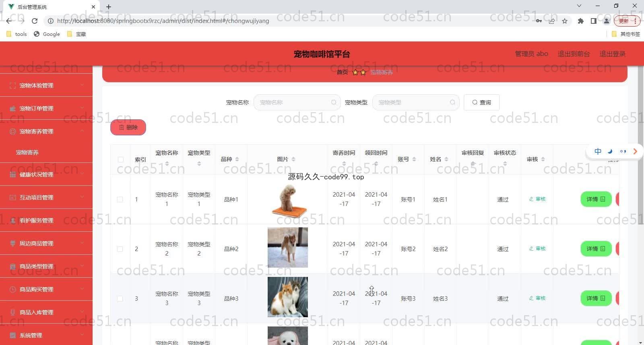Click 审核 link for row 3
The image size is (644, 345).
point(537,298)
